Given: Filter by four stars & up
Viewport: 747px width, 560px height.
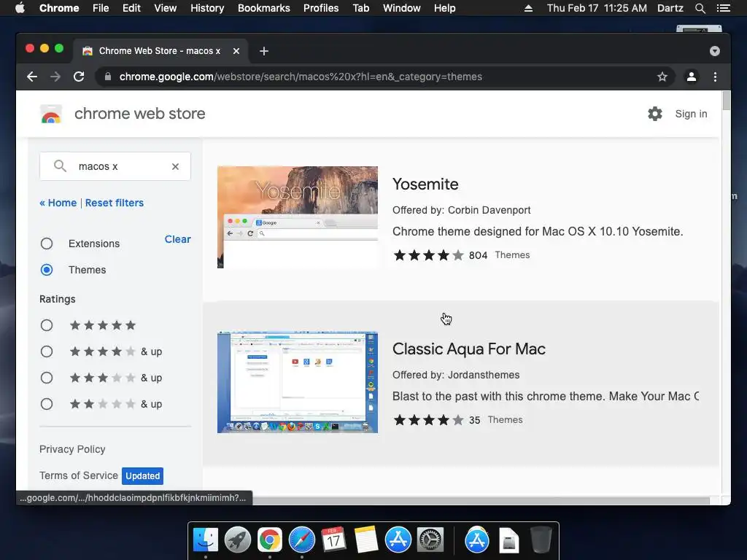Looking at the screenshot, I should tap(47, 352).
